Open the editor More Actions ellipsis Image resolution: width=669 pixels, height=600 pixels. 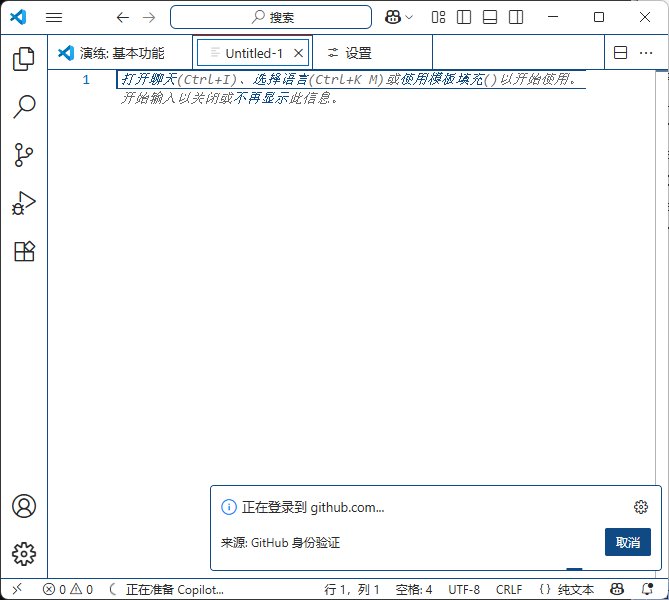coord(646,53)
